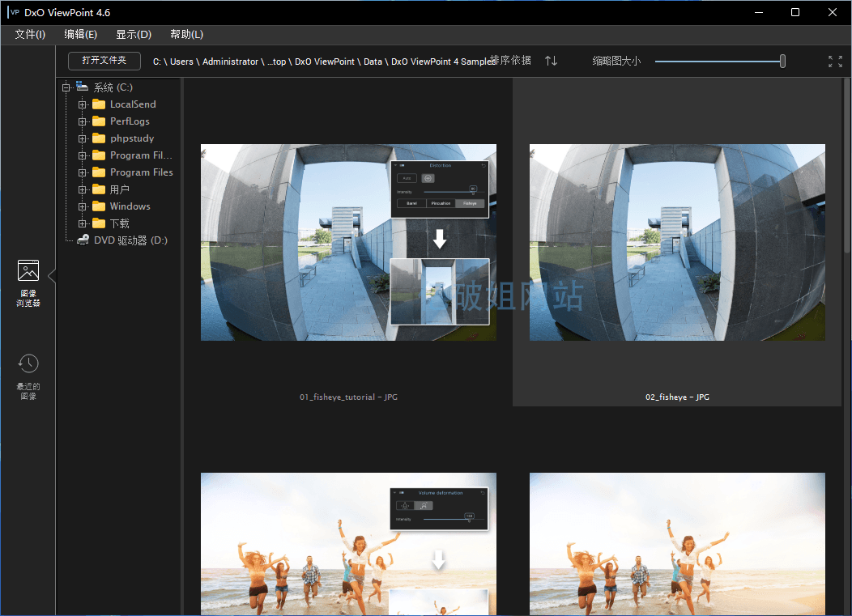Click the PerfLogs folder icon
Viewport: 852px width, 616px height.
[99, 121]
